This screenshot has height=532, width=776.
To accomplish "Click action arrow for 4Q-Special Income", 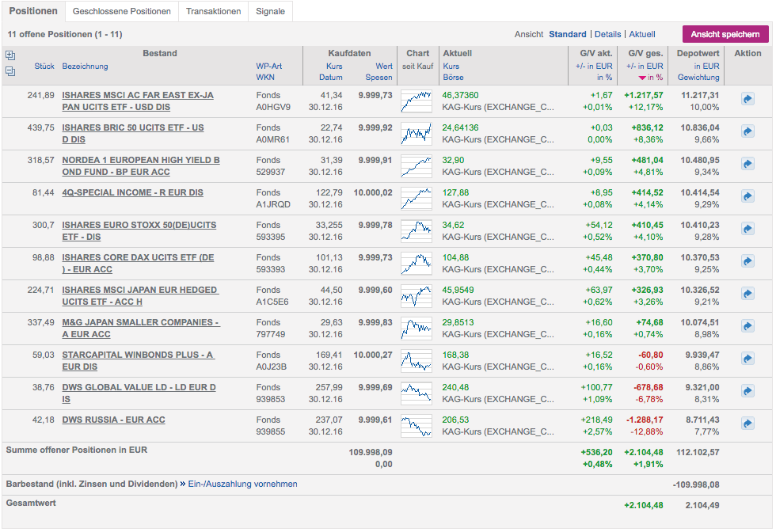I will [x=747, y=196].
